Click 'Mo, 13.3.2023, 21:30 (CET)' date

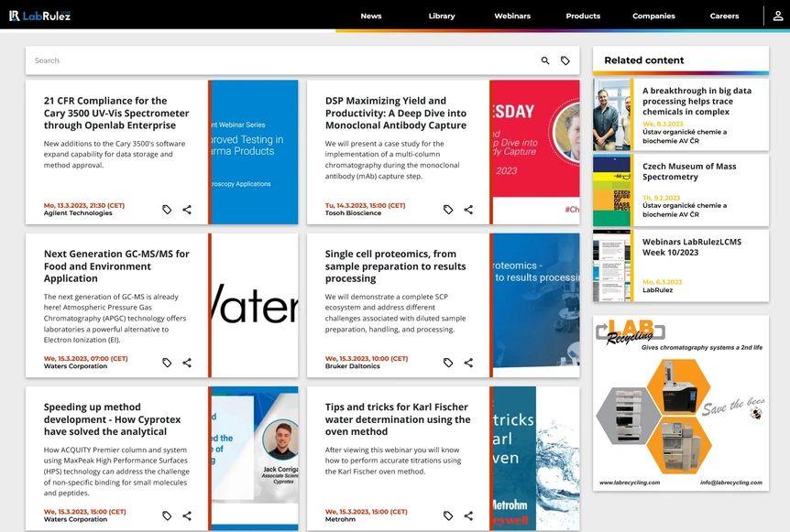(x=83, y=205)
